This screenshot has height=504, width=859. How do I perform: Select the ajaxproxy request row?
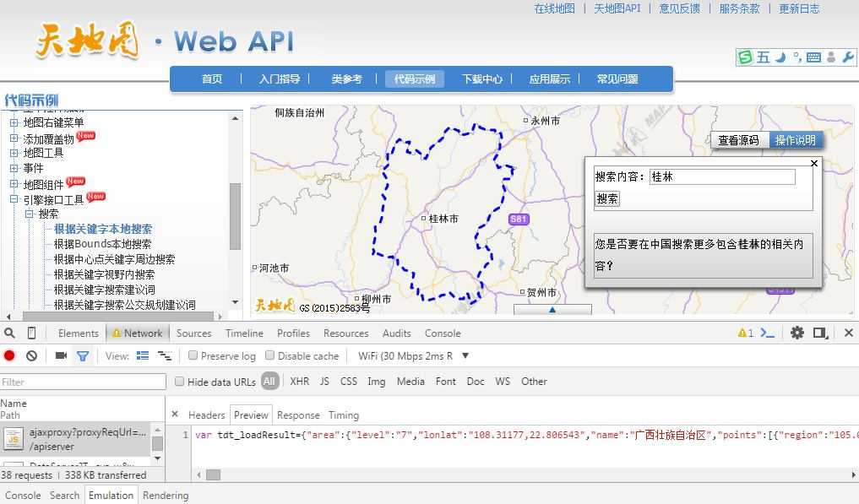click(75, 439)
